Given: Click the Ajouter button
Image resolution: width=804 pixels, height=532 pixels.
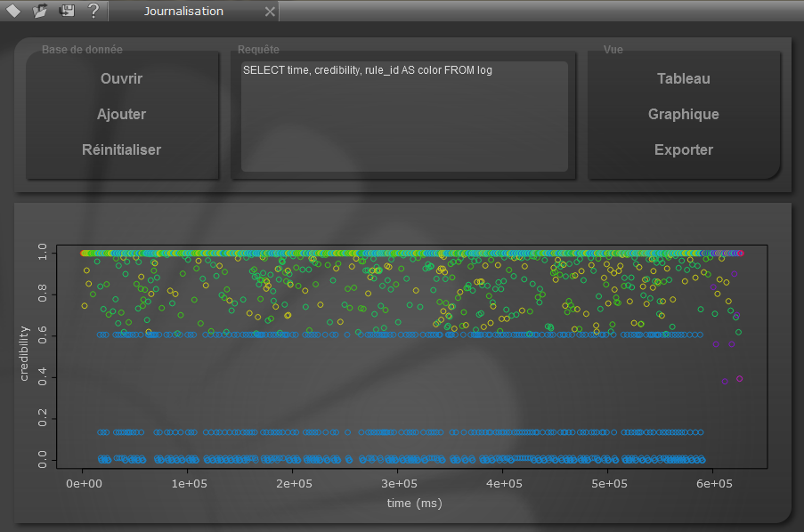Looking at the screenshot, I should point(121,114).
